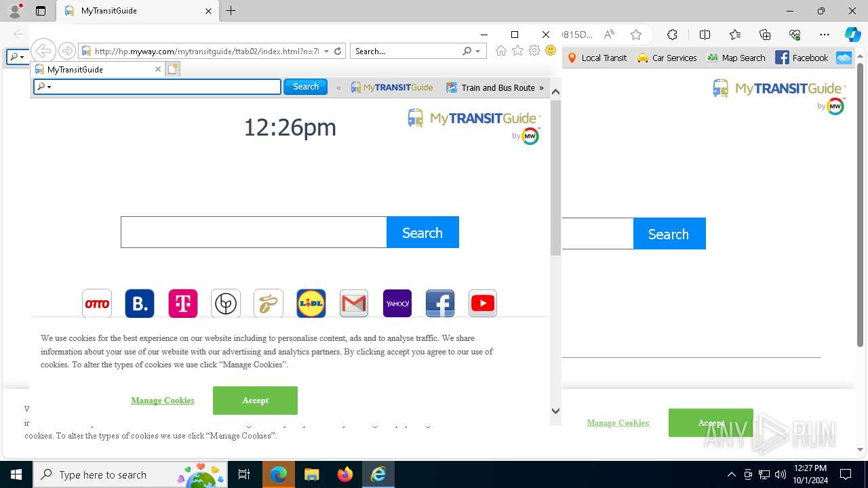Accept cookies in Internet Explorer window
Image resolution: width=868 pixels, height=488 pixels.
[x=255, y=401]
